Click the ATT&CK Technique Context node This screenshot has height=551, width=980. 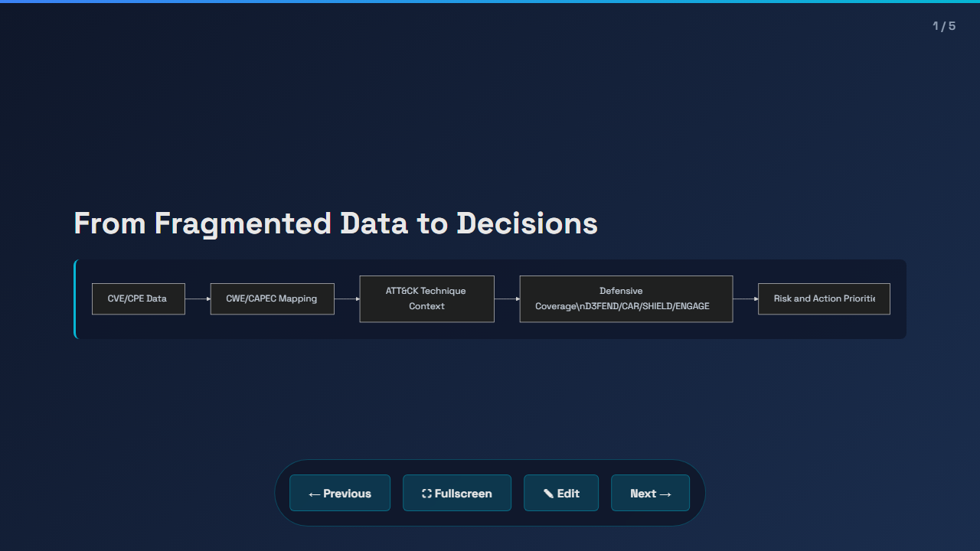coord(427,298)
